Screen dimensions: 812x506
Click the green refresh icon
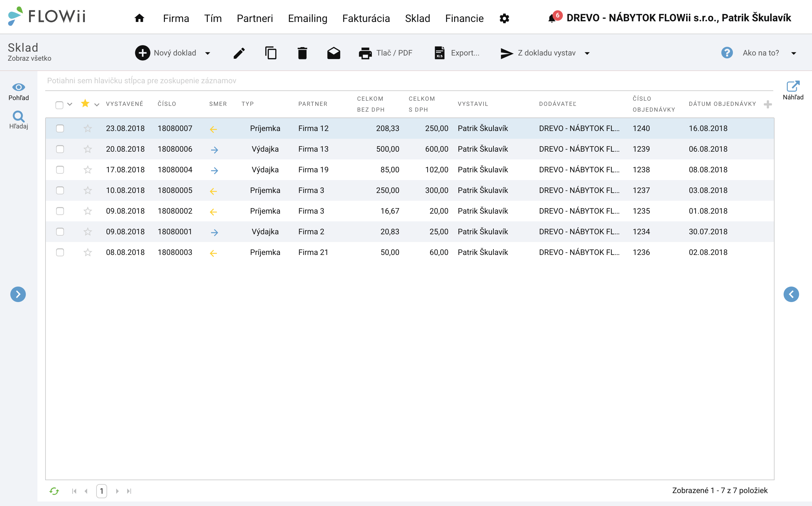click(x=54, y=491)
